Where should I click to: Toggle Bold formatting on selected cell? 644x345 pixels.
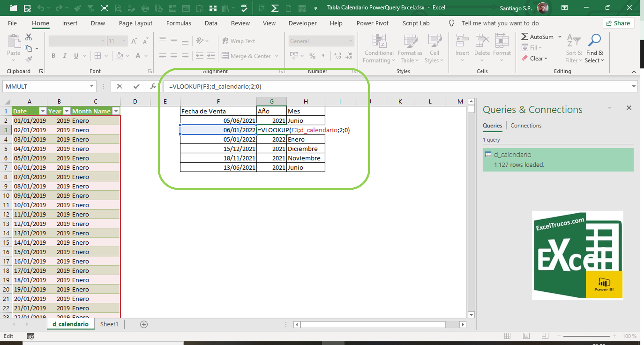(x=53, y=56)
